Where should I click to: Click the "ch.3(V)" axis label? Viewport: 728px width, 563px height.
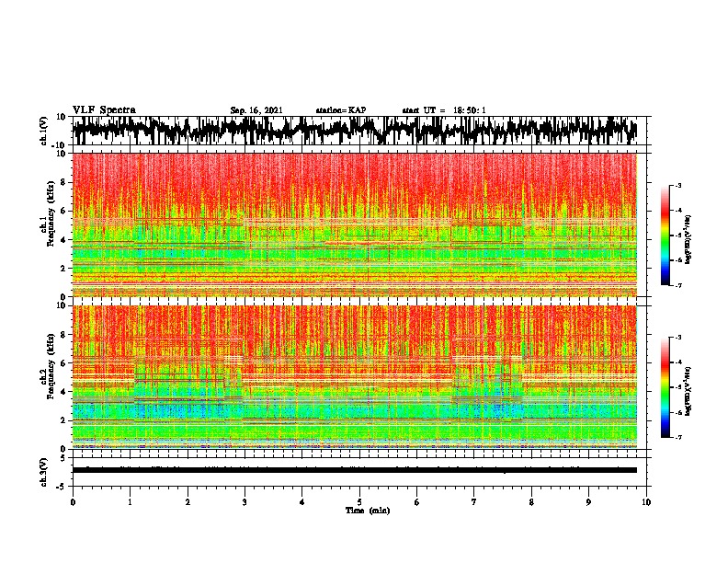[x=41, y=473]
